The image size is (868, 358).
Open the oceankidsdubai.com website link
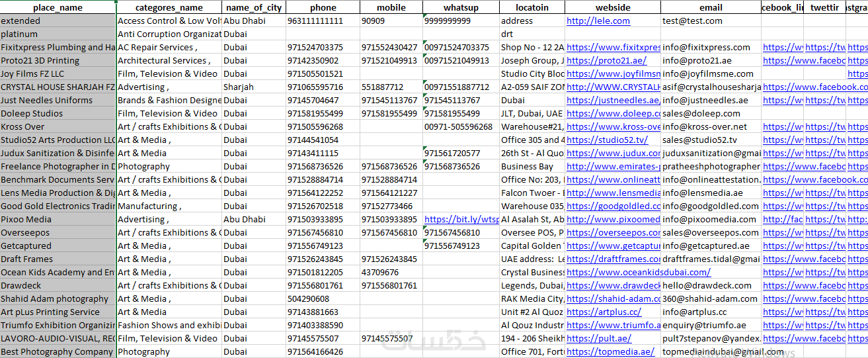639,272
